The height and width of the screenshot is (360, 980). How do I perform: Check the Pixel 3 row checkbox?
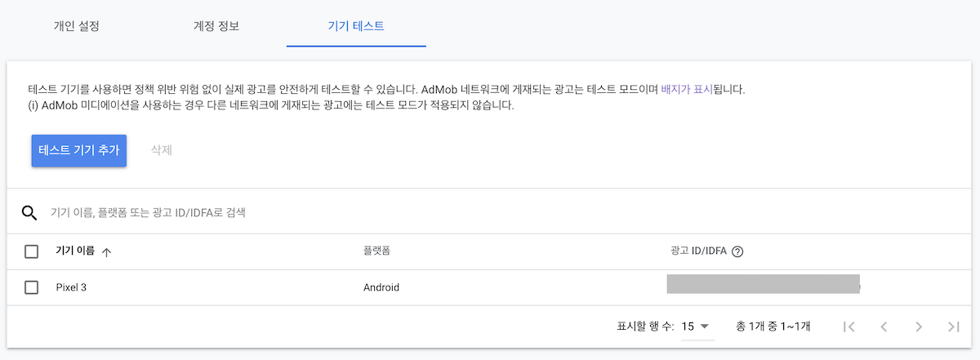tap(32, 287)
